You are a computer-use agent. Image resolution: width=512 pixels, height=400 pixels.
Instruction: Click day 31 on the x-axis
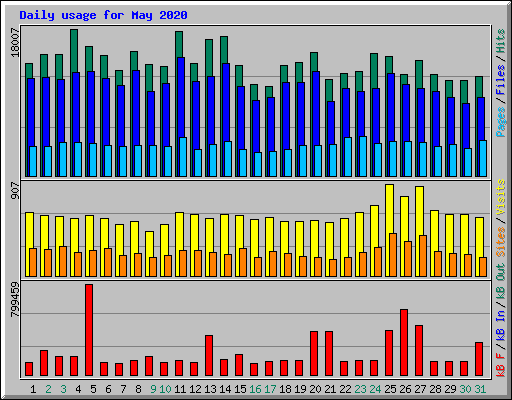pyautogui.click(x=480, y=389)
